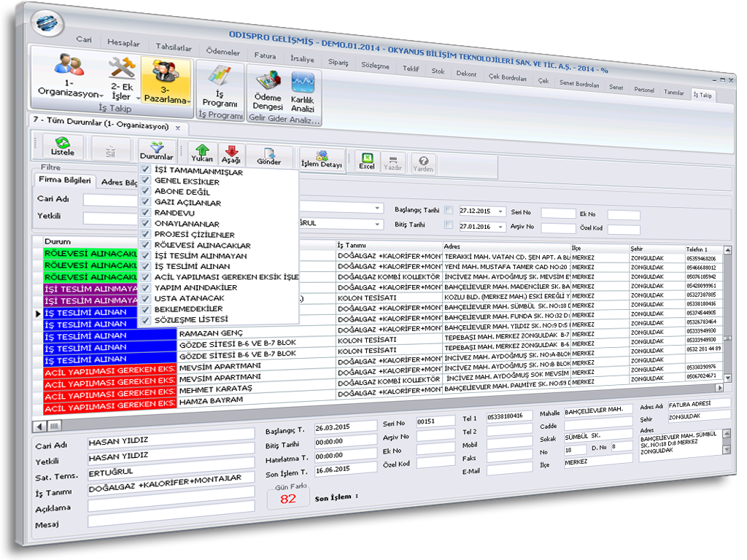Enable the Başlangıç Tarihi filter checkbox
The height and width of the screenshot is (560, 747).
449,210
